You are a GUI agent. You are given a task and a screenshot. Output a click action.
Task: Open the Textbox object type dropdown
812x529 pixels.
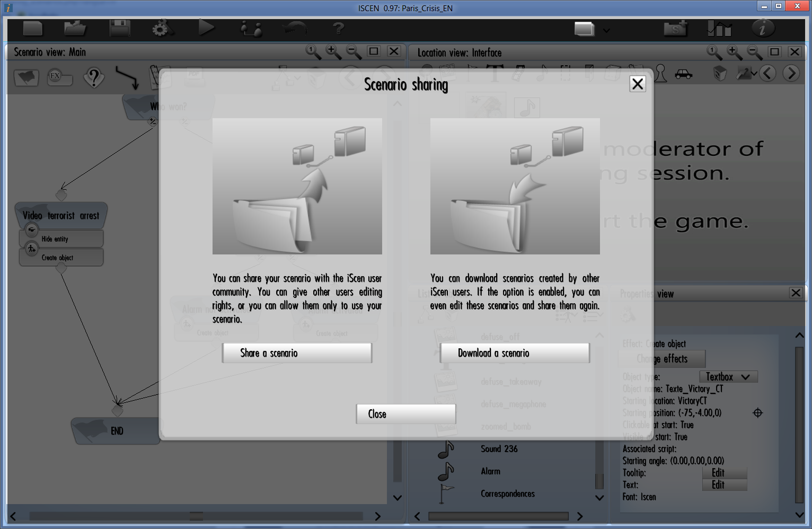pyautogui.click(x=728, y=377)
